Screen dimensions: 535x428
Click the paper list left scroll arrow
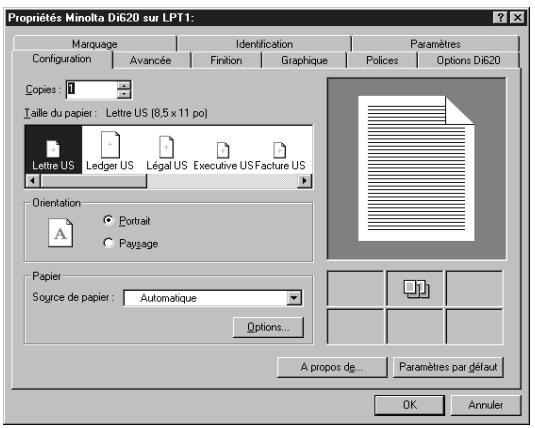(33, 181)
